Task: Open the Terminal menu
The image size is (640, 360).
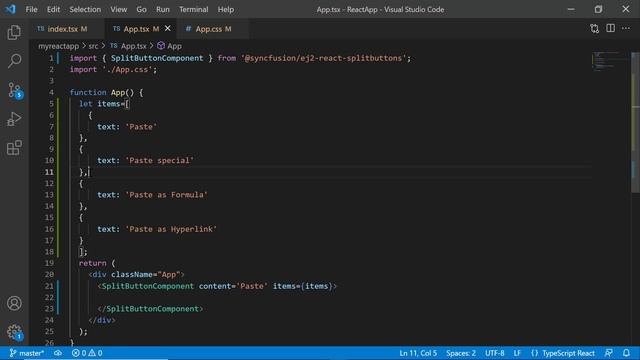Action: point(193,9)
